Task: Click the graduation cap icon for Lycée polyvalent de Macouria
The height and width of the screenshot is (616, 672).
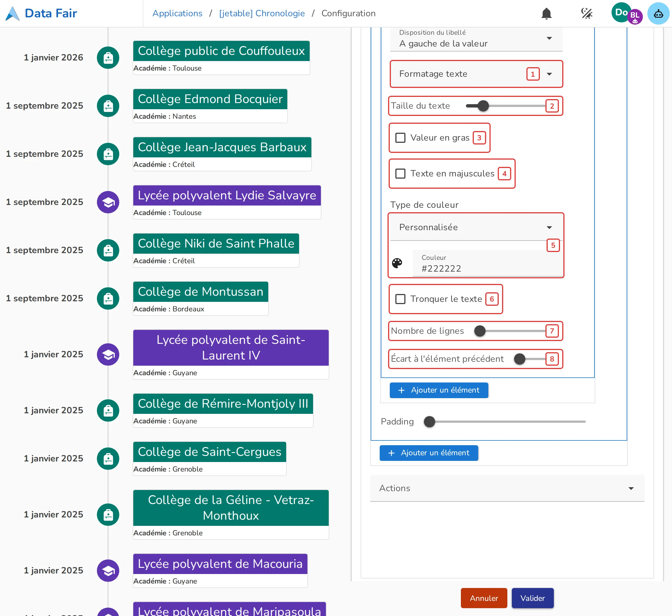Action: click(x=108, y=570)
